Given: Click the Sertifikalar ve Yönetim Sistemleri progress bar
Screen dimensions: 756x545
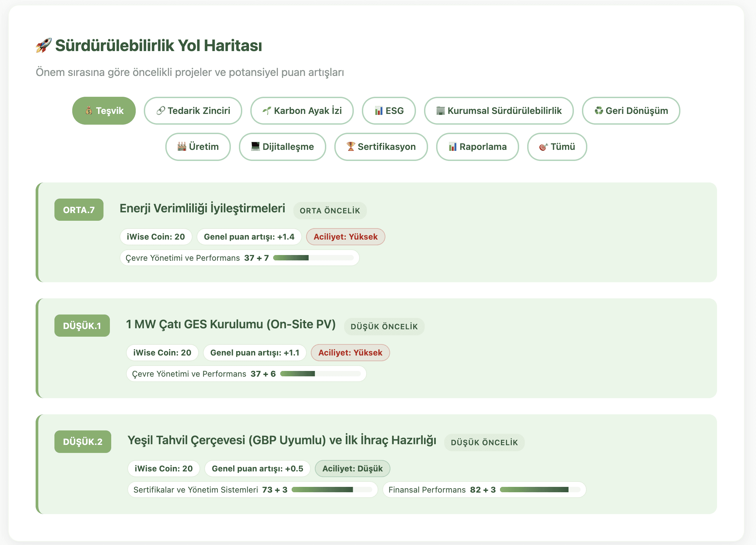Looking at the screenshot, I should coord(332,490).
